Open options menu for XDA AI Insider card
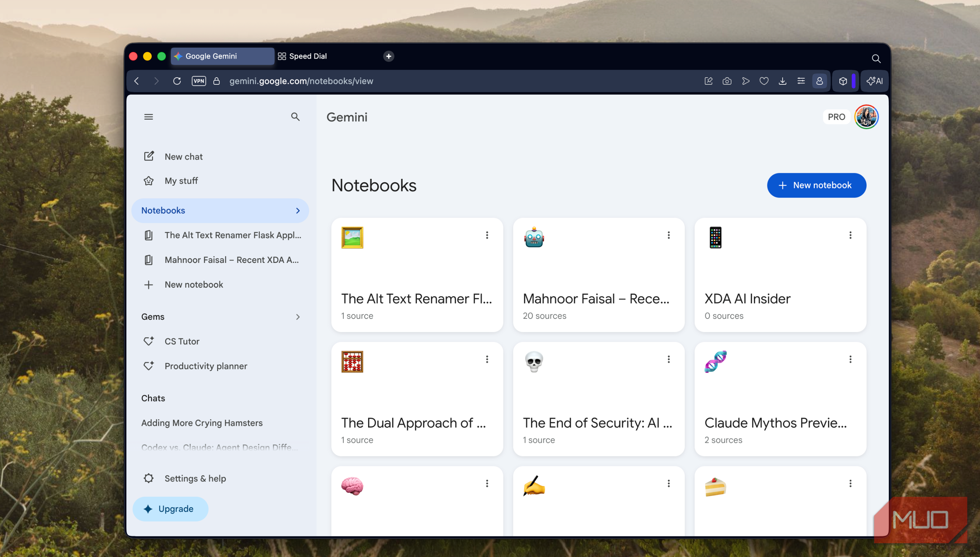Viewport: 980px width, 557px height. 850,235
